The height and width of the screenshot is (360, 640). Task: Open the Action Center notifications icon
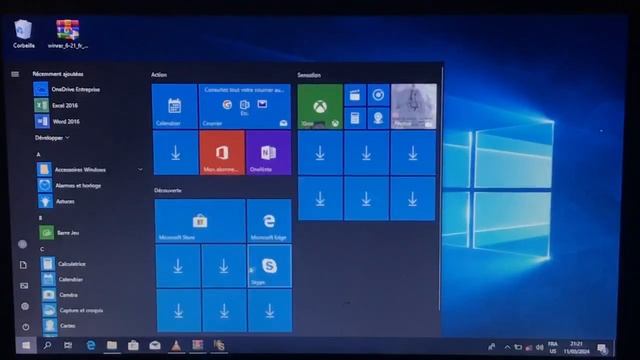tap(602, 348)
